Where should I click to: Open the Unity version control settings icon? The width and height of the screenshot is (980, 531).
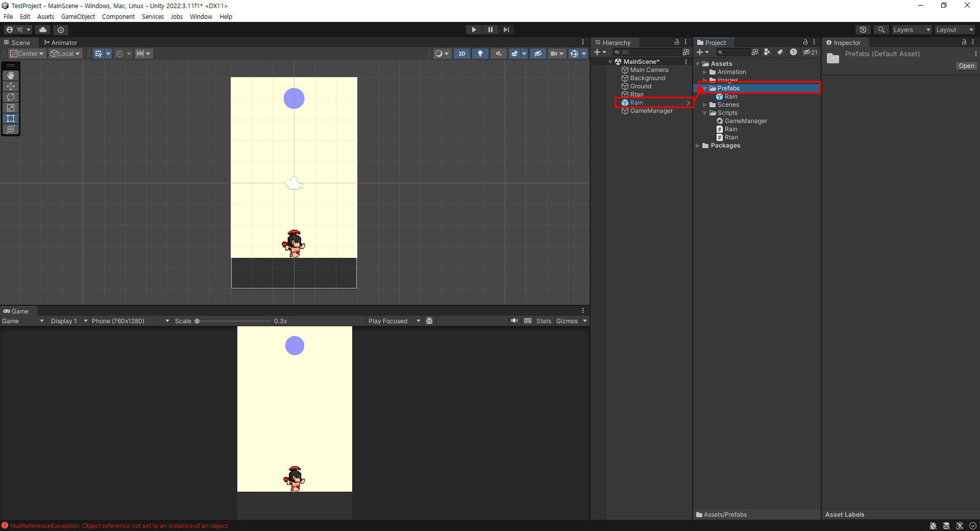(x=61, y=30)
